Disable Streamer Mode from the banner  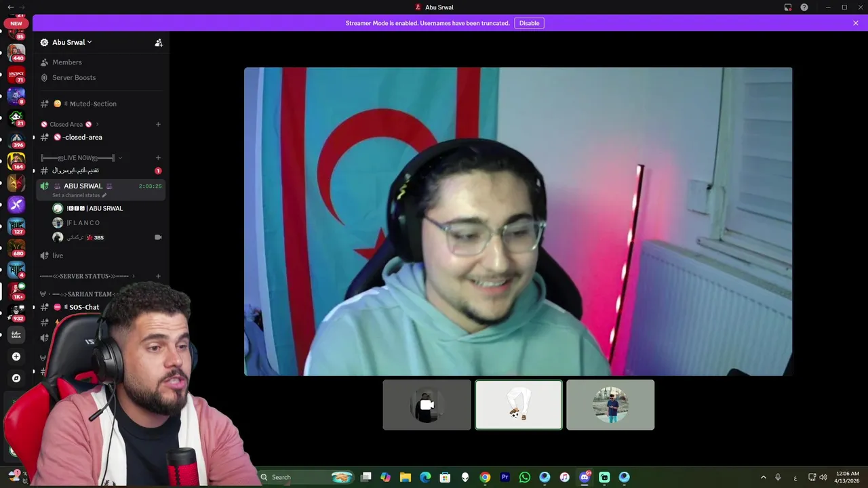tap(529, 23)
